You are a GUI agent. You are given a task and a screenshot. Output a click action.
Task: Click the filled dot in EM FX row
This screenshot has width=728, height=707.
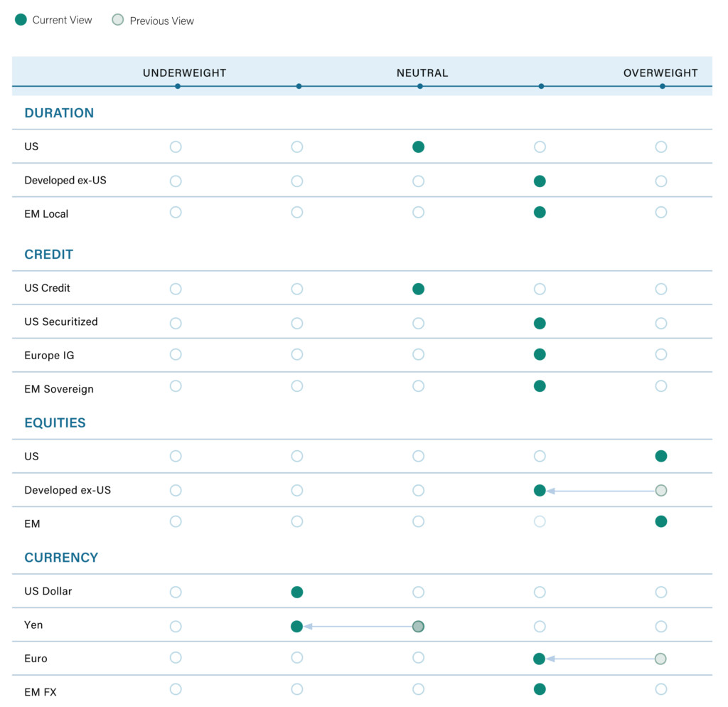click(x=540, y=689)
